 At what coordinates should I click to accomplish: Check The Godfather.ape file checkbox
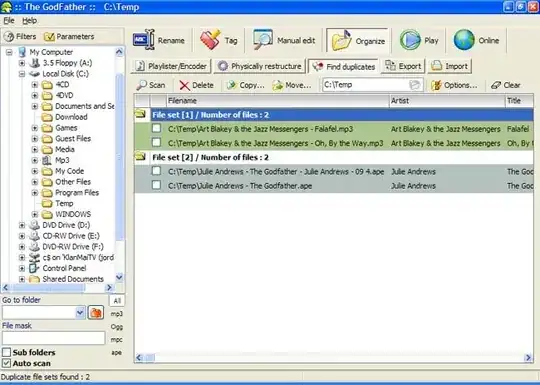(x=156, y=185)
